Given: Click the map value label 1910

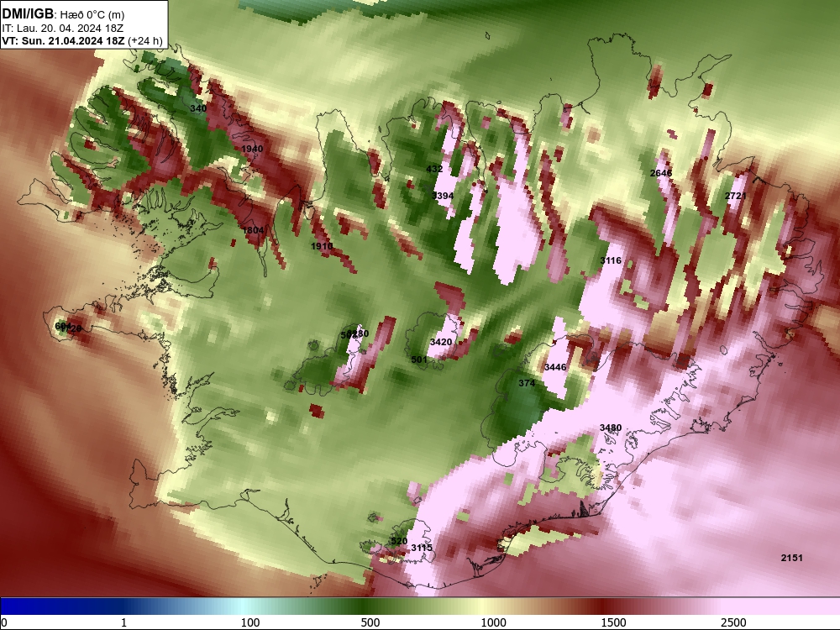Looking at the screenshot, I should pos(322,246).
